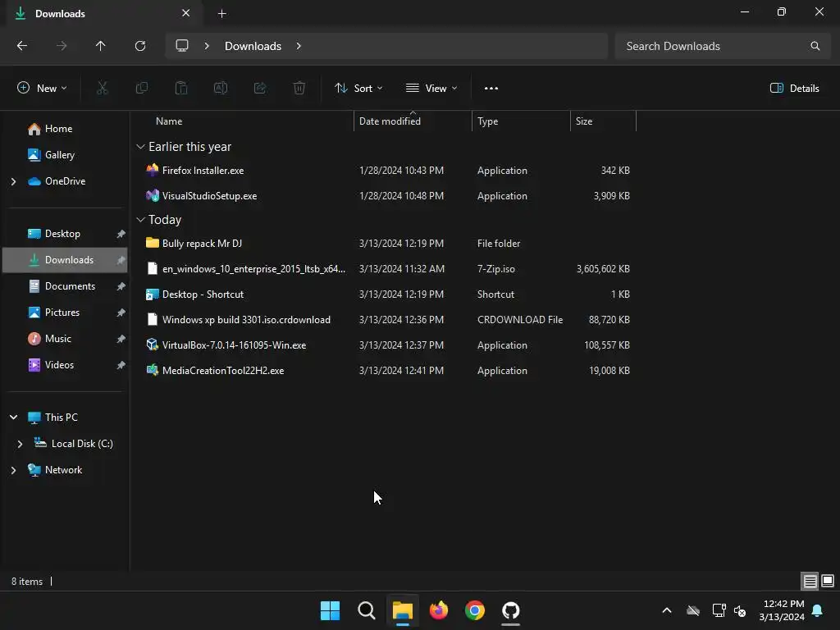Open the See more ellipsis menu
The height and width of the screenshot is (630, 840).
coord(491,89)
